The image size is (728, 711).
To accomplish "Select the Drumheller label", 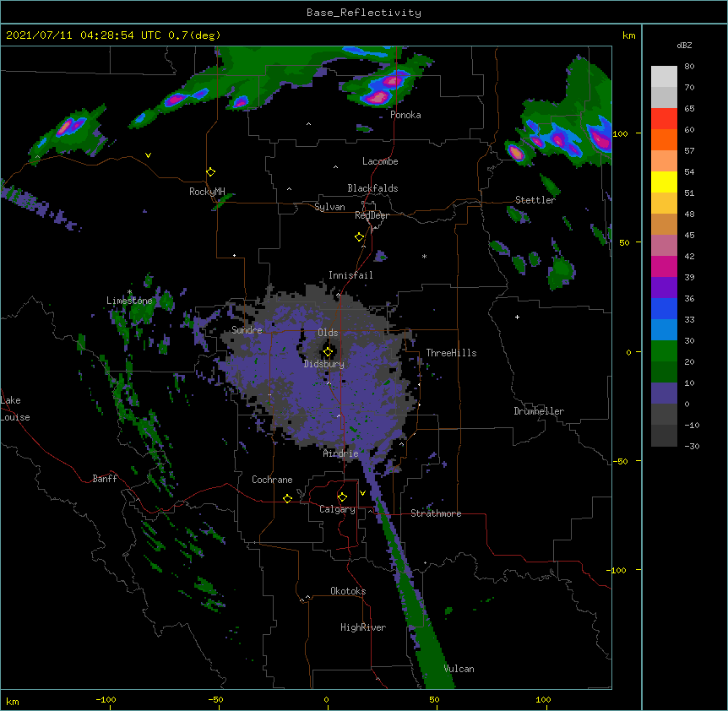I will click(x=539, y=411).
